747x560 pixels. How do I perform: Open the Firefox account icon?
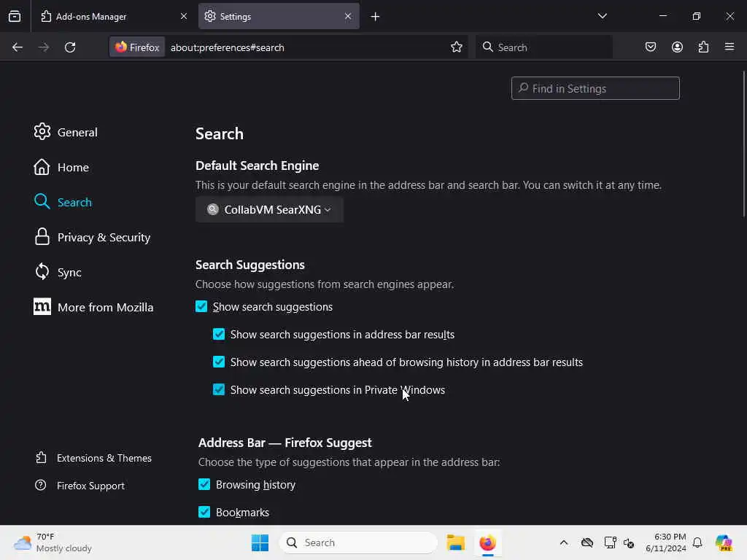677,47
